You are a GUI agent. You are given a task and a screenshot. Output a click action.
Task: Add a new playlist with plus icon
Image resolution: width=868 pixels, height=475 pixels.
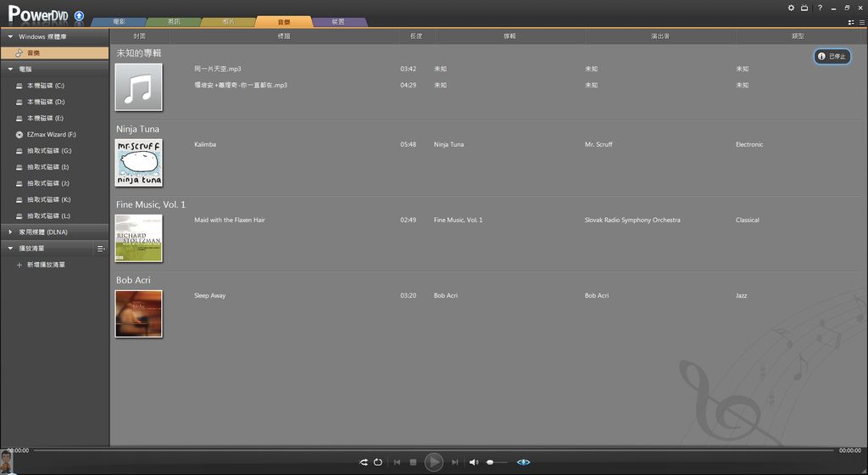pyautogui.click(x=19, y=265)
